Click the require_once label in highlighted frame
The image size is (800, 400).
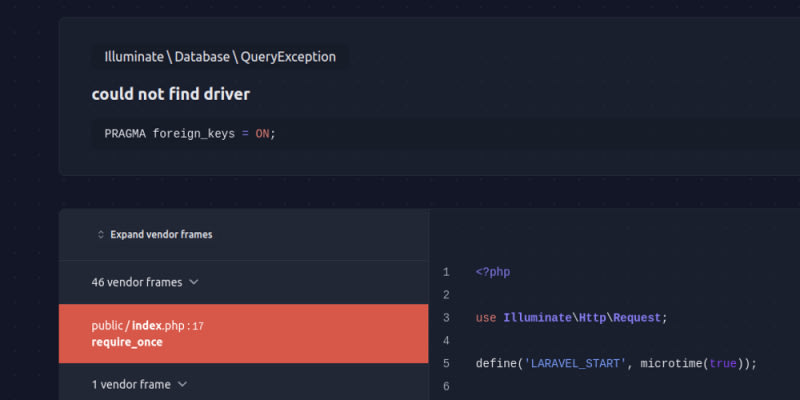[127, 342]
